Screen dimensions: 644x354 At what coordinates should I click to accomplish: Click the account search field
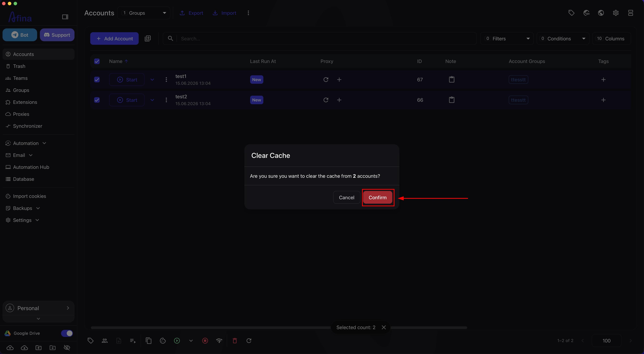tap(320, 39)
